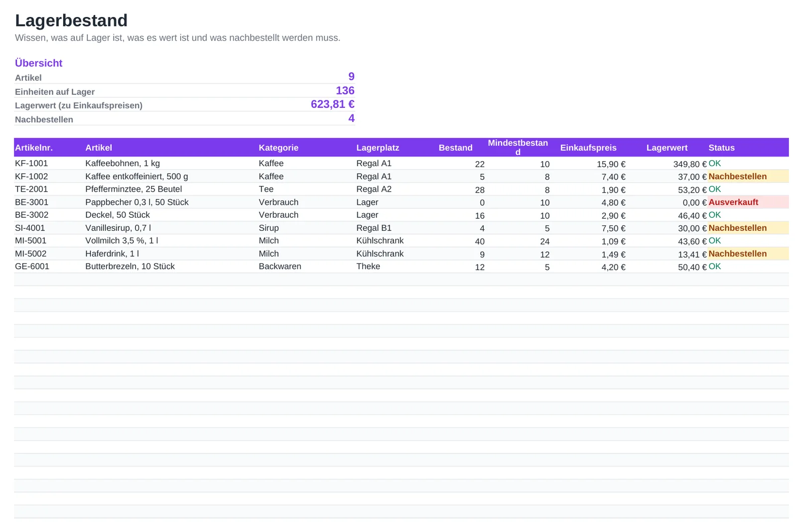Select the Einkaufspreis cell 15,90 €
This screenshot has width=803, height=532.
pyautogui.click(x=611, y=164)
